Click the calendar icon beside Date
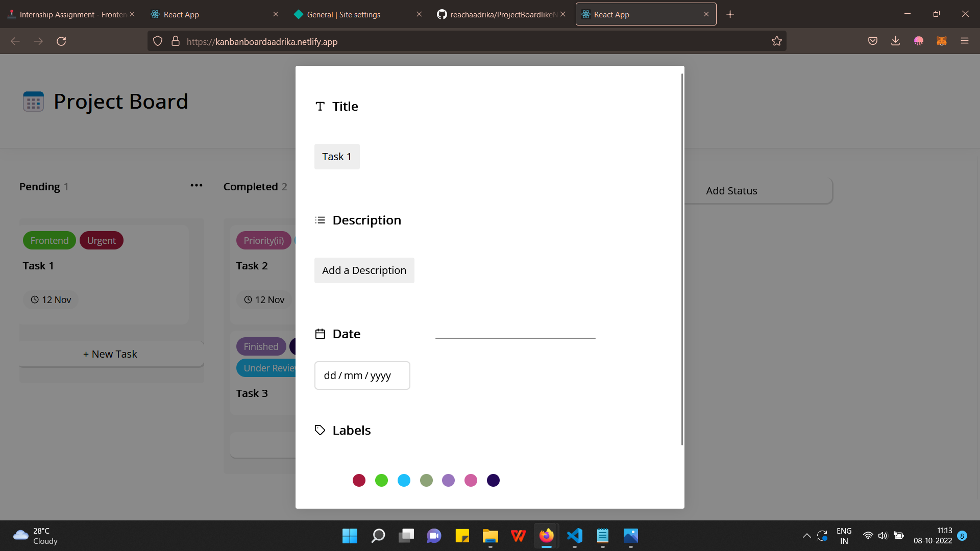Image resolution: width=980 pixels, height=551 pixels. tap(320, 334)
